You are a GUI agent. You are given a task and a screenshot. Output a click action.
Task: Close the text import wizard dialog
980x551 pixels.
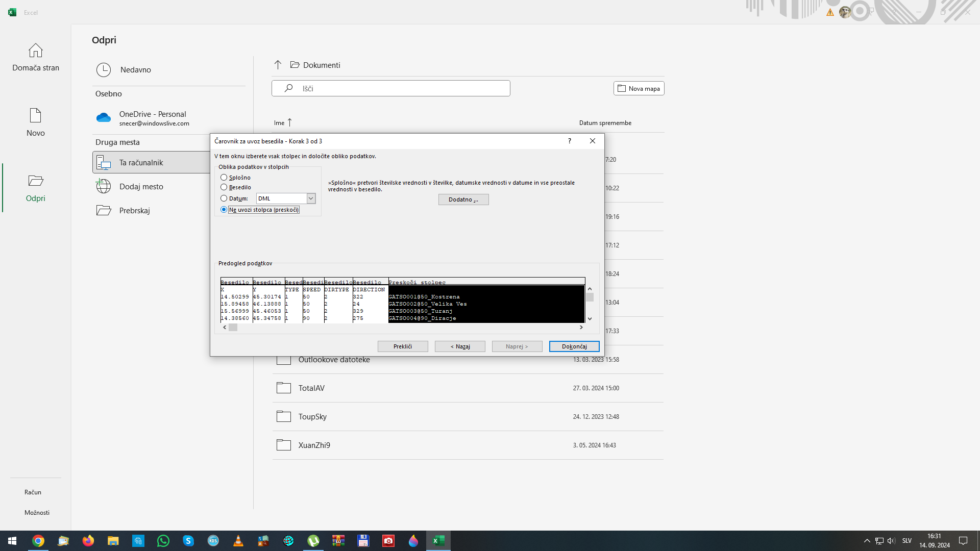click(x=593, y=141)
